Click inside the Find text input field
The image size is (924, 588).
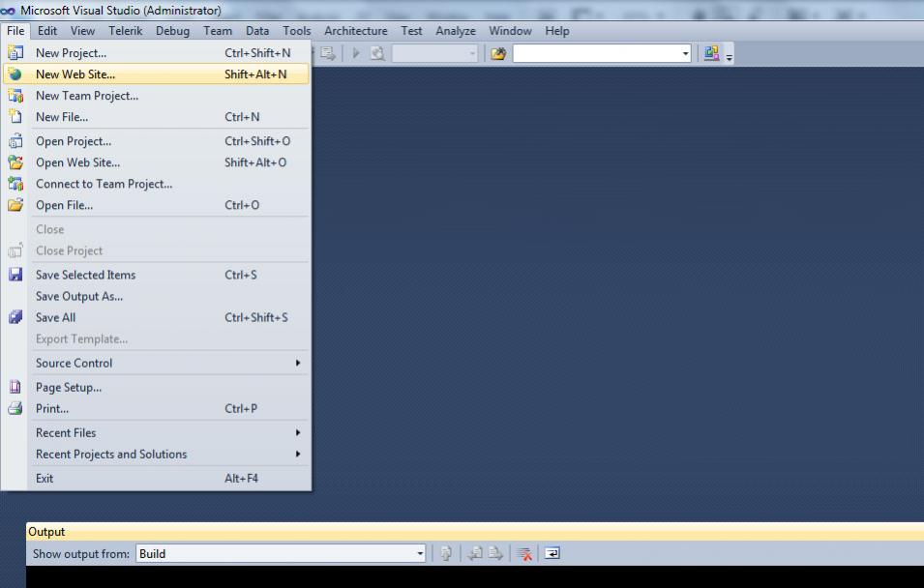click(596, 53)
